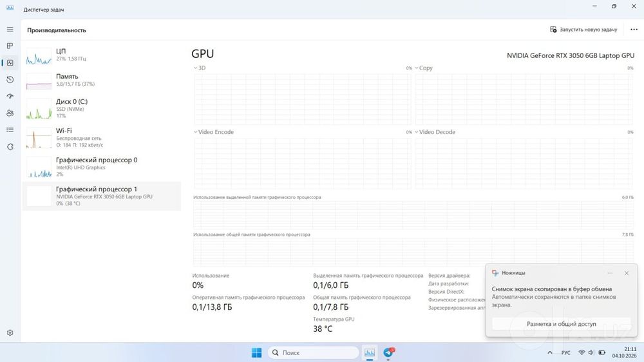The image size is (644, 362).
Task: Select the ЦП performance entry
Action: pyautogui.click(x=102, y=55)
